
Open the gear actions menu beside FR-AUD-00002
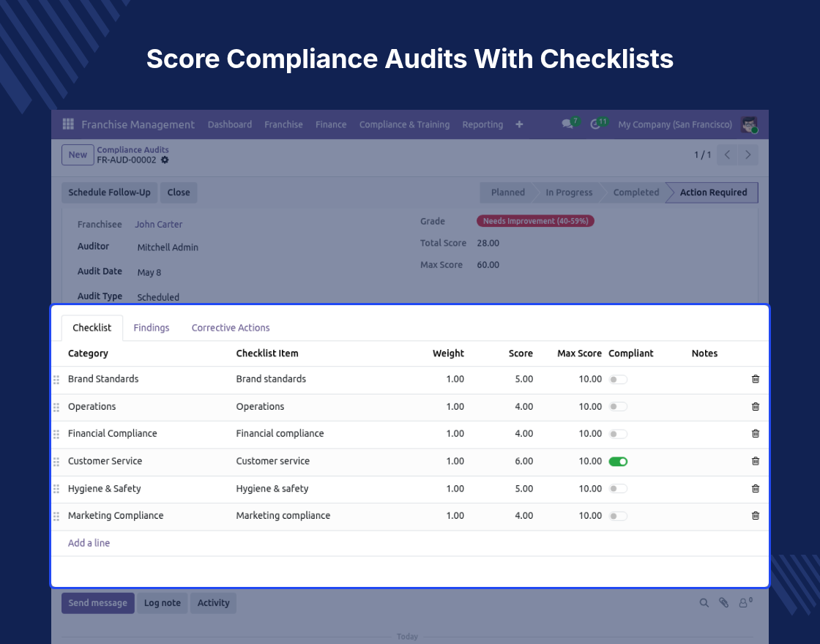[x=165, y=160]
